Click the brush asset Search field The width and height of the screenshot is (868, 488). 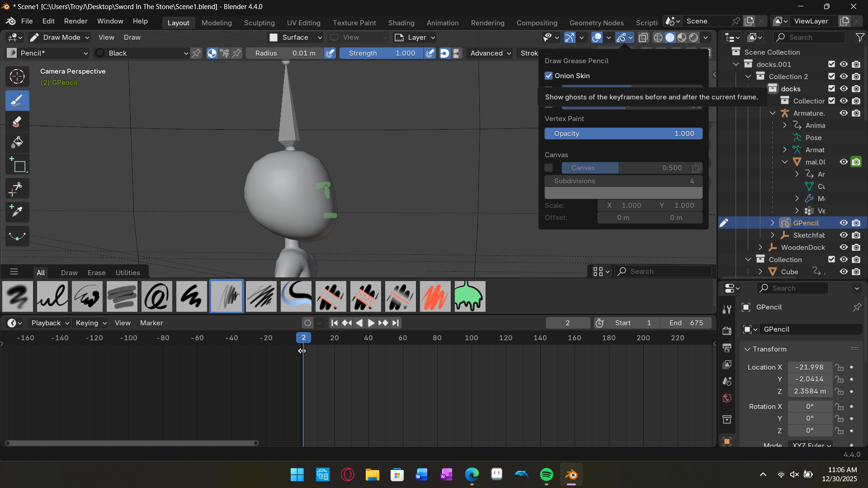click(x=663, y=272)
